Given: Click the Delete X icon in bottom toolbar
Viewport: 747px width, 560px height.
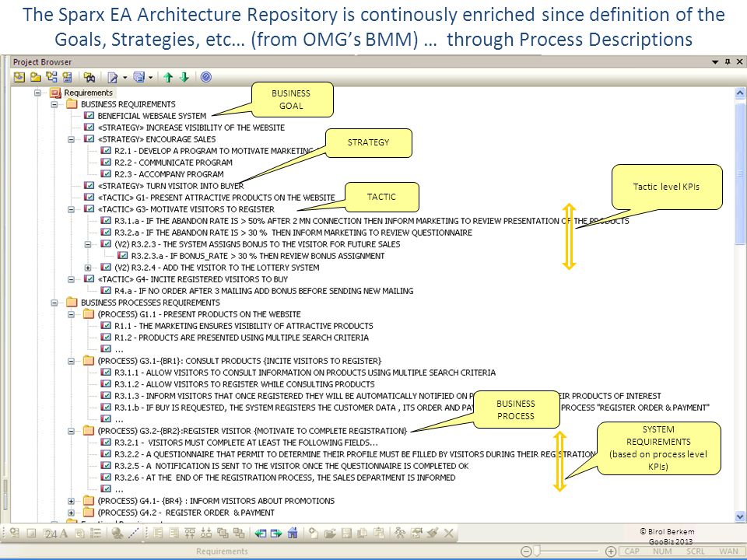Looking at the screenshot, I should pyautogui.click(x=449, y=534).
